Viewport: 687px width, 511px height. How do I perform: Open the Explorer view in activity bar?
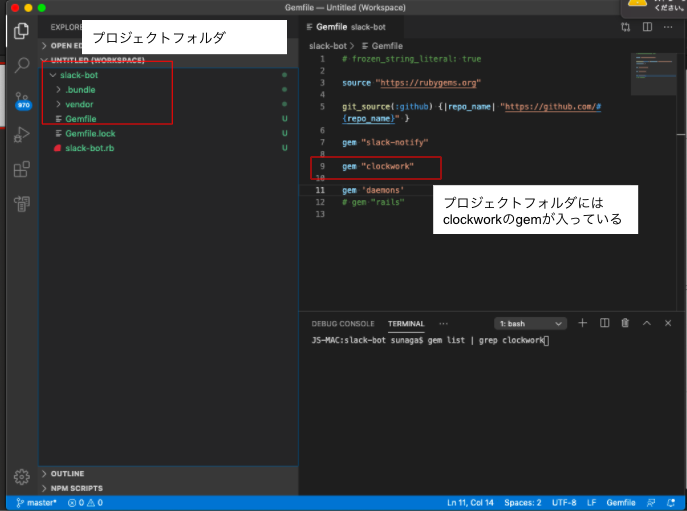pyautogui.click(x=21, y=31)
